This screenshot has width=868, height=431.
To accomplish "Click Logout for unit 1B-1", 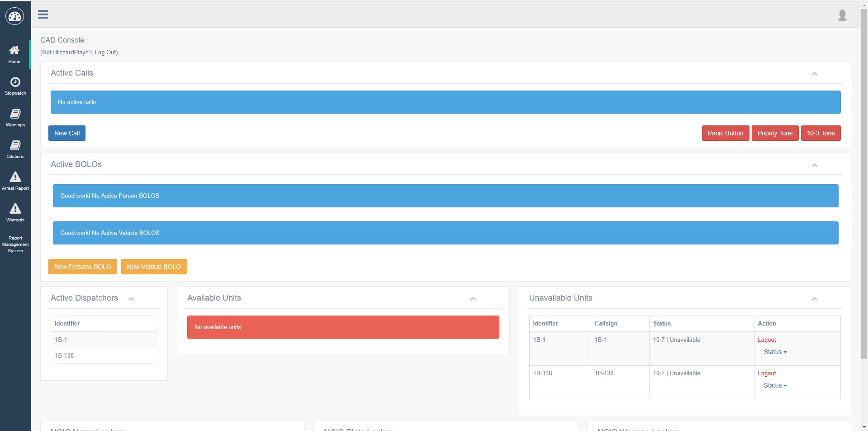I will [767, 340].
